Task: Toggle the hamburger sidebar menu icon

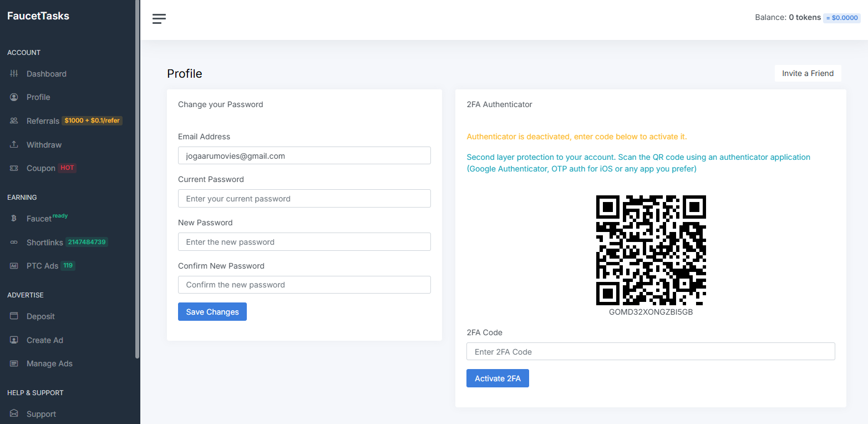Action: click(159, 18)
